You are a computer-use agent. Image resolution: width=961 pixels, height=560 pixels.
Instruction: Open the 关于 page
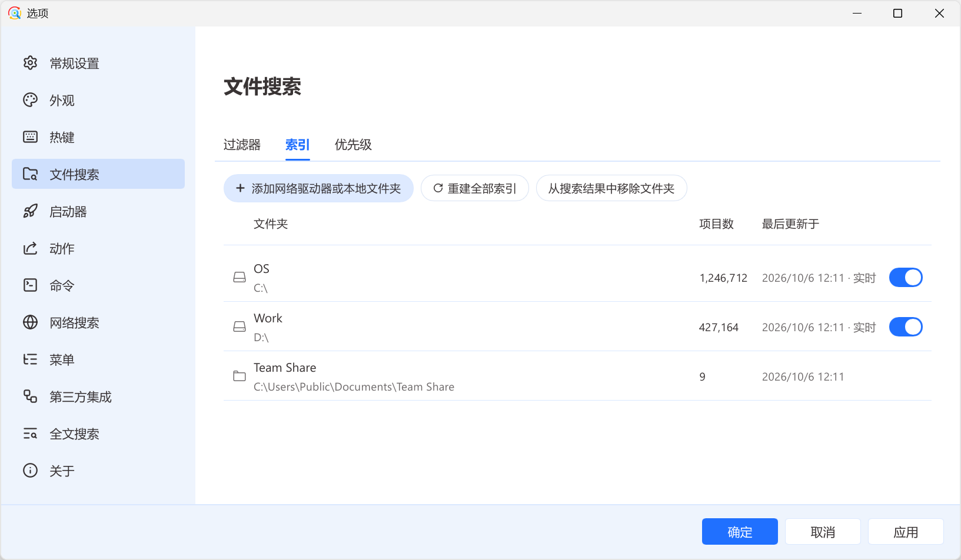(98, 471)
